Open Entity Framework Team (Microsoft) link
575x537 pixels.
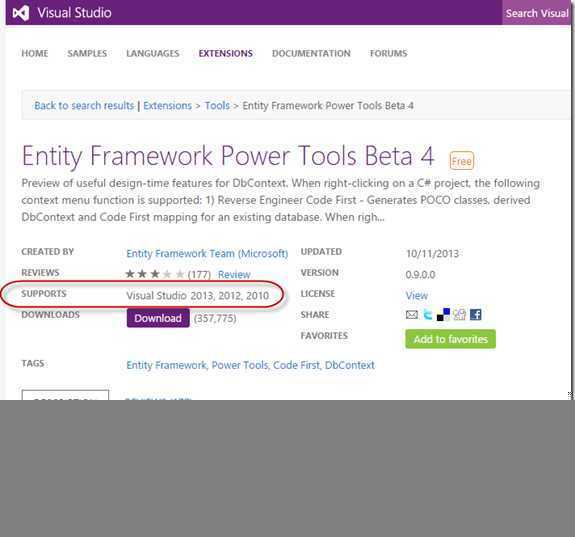coord(207,253)
